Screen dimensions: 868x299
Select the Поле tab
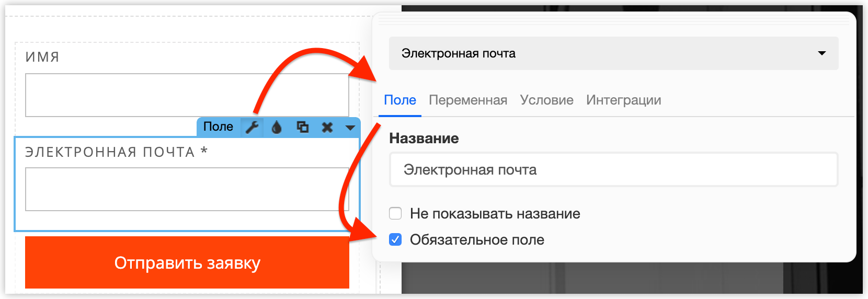[x=400, y=100]
